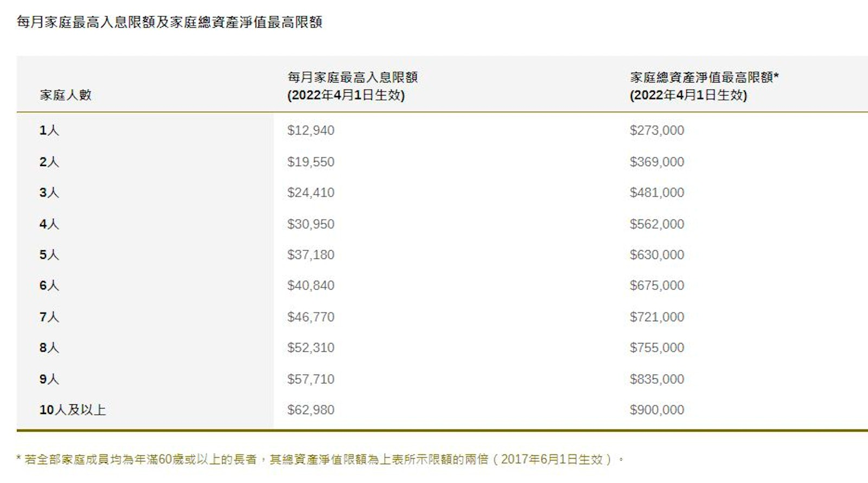
Task: Click the $40,840 income value
Action: click(311, 285)
